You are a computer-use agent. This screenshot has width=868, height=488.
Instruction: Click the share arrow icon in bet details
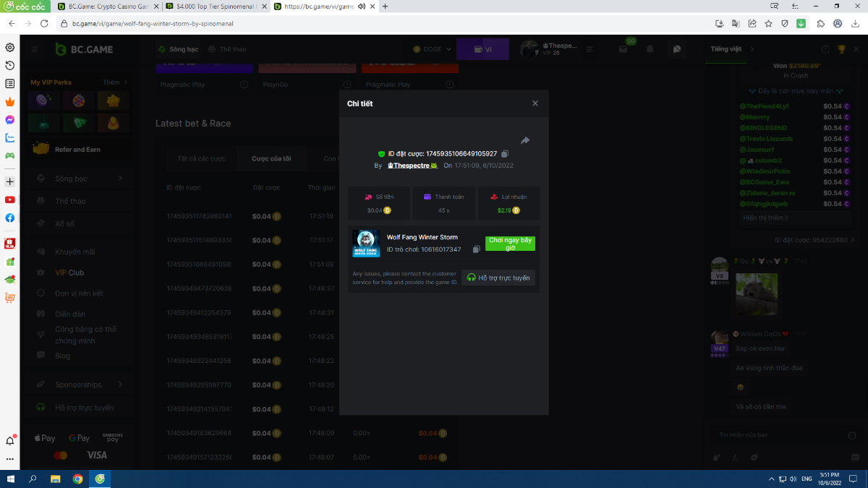click(x=525, y=140)
